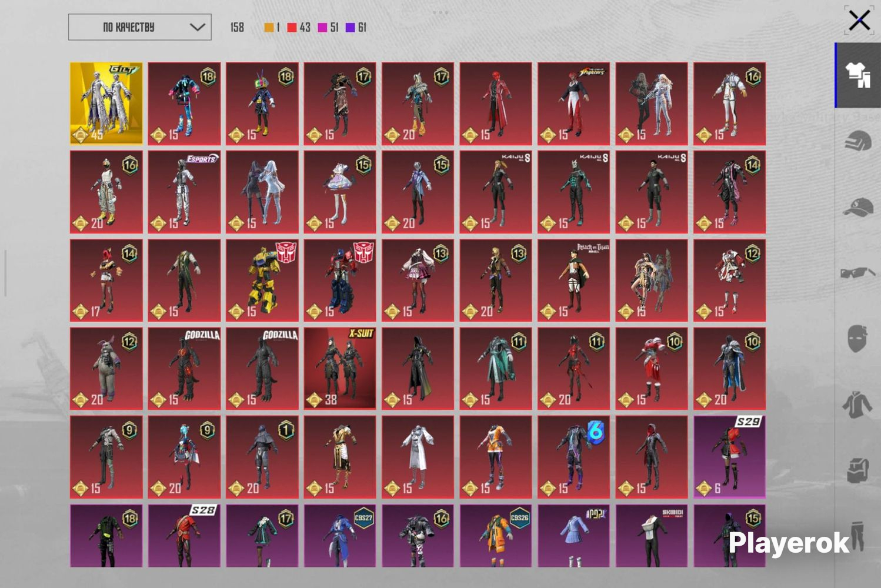This screenshot has height=588, width=881.
Task: Select the level 13 pink skirt outfit
Action: [x=418, y=280]
